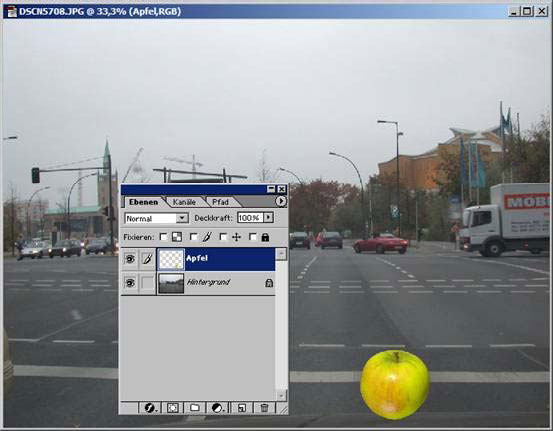The height and width of the screenshot is (431, 553).
Task: Minimize the DSCN5708.JPG document window
Action: 514,12
